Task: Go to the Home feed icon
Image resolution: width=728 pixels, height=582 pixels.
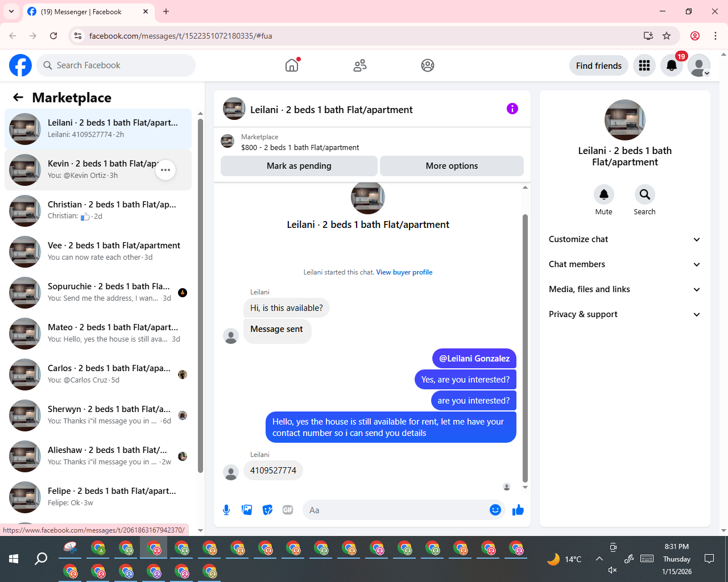Action: point(292,65)
